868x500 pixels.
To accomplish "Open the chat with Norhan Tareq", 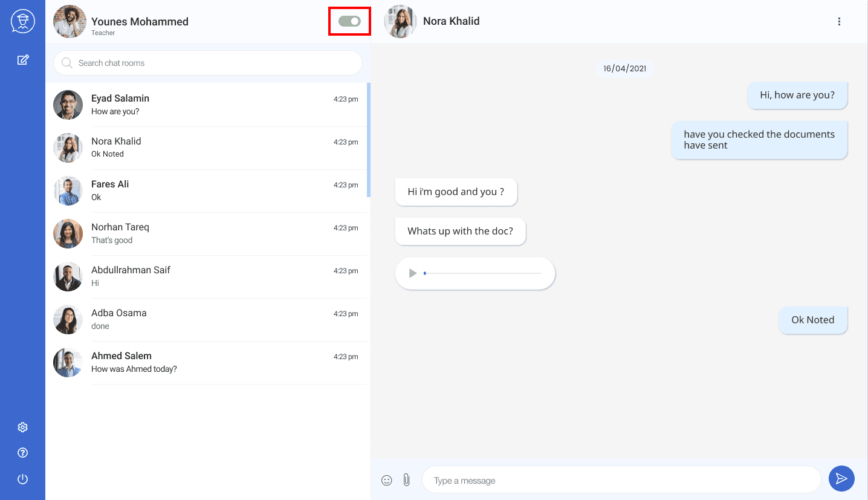I will point(207,233).
